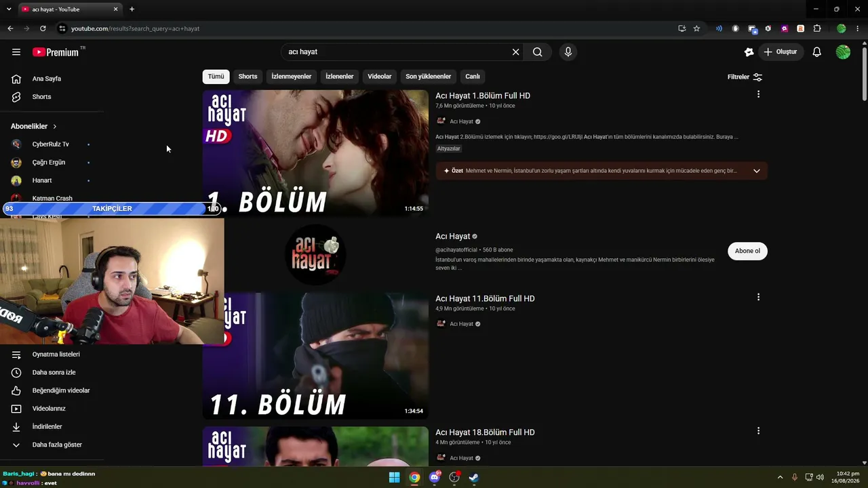This screenshot has width=868, height=488.
Task: Expand the Abonelikler section
Action: [34, 127]
